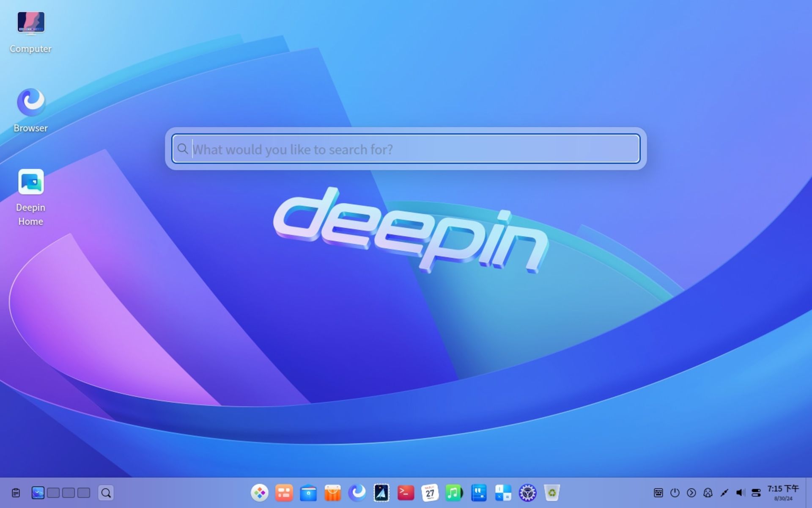
Task: Open the Trash in the dock
Action: coord(552,493)
